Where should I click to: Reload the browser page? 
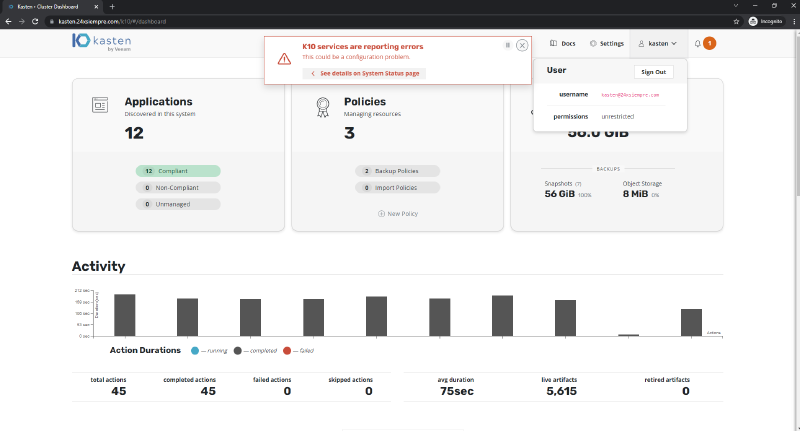(x=35, y=21)
